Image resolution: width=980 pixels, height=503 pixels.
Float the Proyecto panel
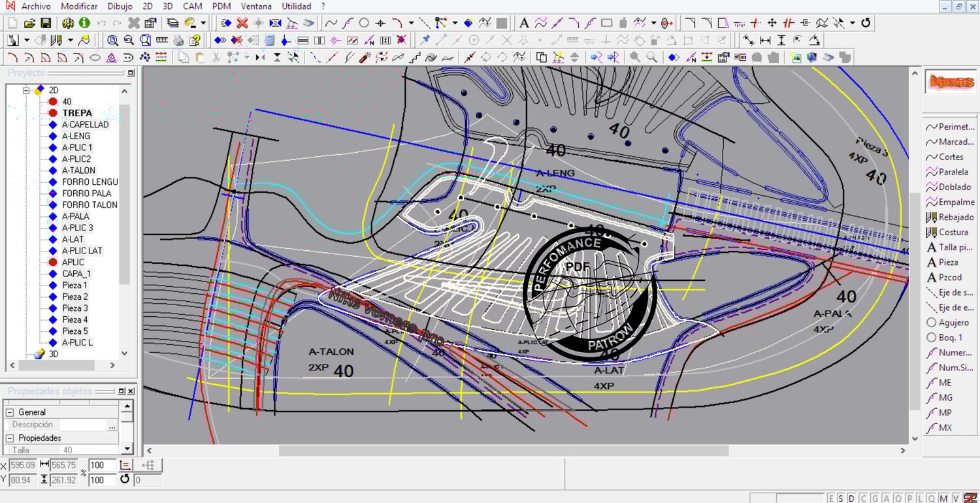coord(131,73)
